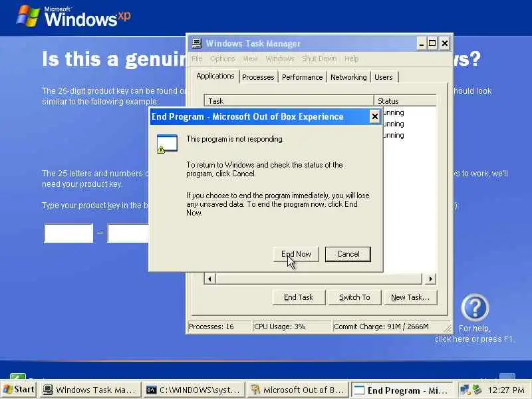This screenshot has width=532, height=399.
Task: Close the Windows Task Manager window
Action: pos(445,44)
